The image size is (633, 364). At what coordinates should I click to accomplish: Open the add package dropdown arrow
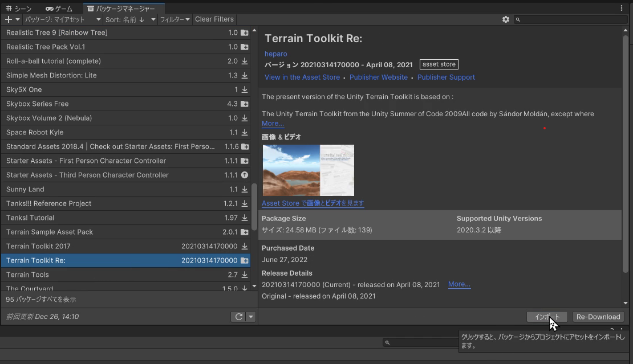pyautogui.click(x=17, y=19)
